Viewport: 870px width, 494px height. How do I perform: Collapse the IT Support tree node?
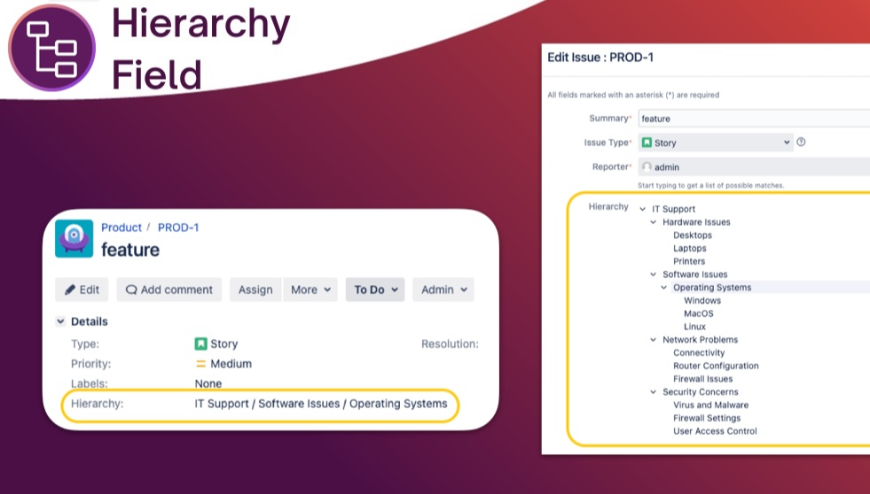pos(643,209)
